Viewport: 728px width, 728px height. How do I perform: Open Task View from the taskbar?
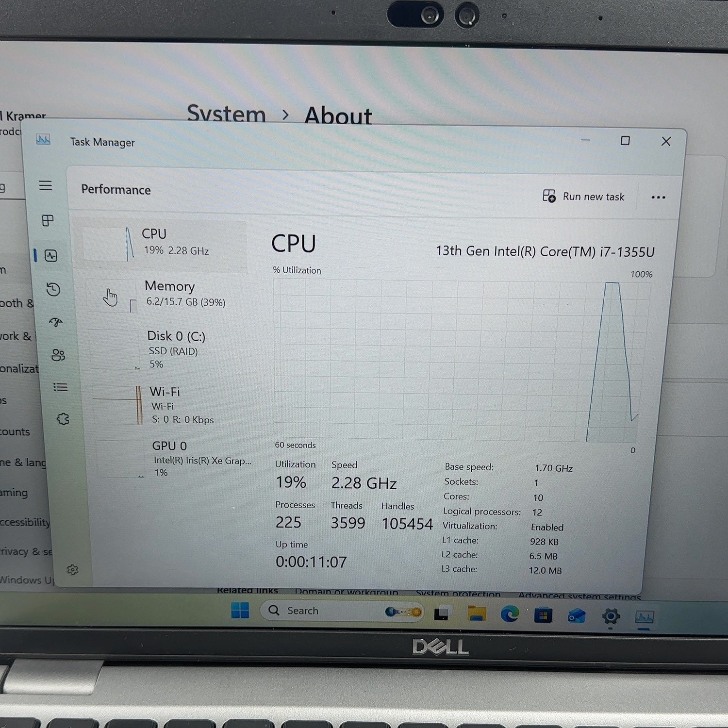[x=443, y=613]
